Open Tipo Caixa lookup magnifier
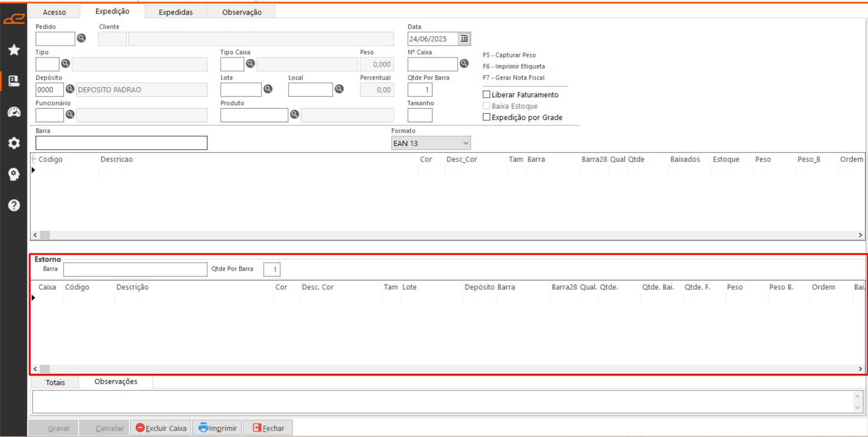Image resolution: width=868 pixels, height=437 pixels. click(x=250, y=64)
